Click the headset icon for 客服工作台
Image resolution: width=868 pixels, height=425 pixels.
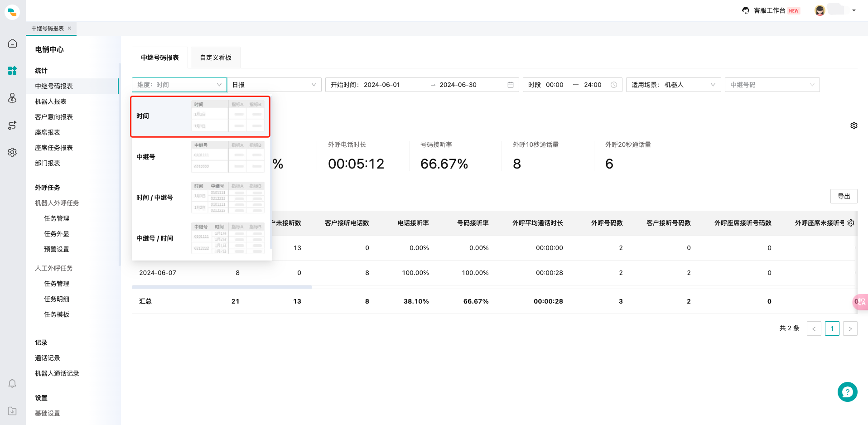click(x=746, y=10)
